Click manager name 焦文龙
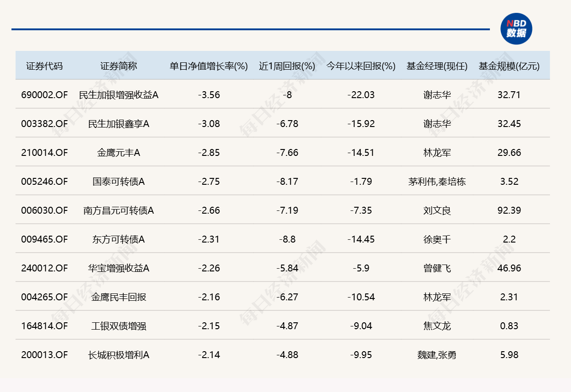Screen dimensions: 571x392 coord(437,326)
